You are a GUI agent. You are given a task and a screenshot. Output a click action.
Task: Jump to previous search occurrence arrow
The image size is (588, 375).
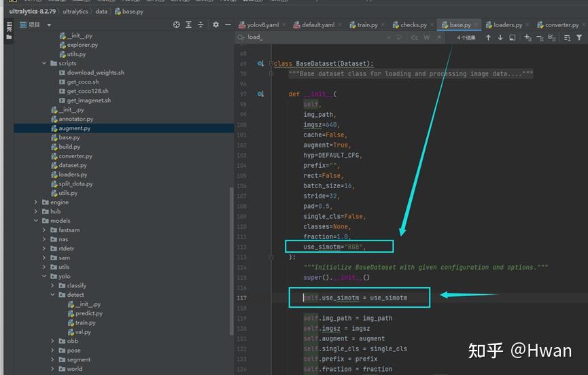[x=488, y=38]
